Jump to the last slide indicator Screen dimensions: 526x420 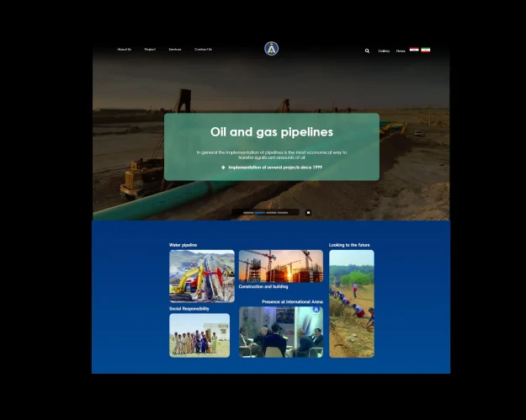click(283, 212)
